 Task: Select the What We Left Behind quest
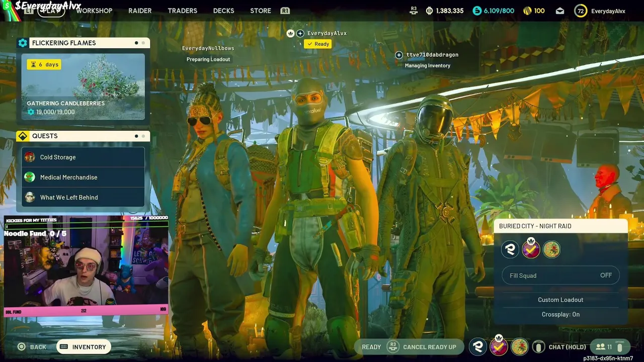pos(83,197)
